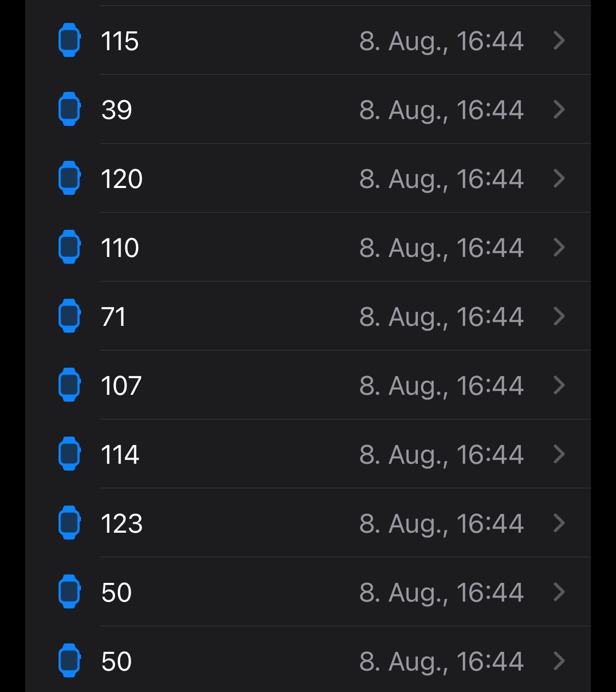Select the watch icon next to 114

click(x=69, y=454)
